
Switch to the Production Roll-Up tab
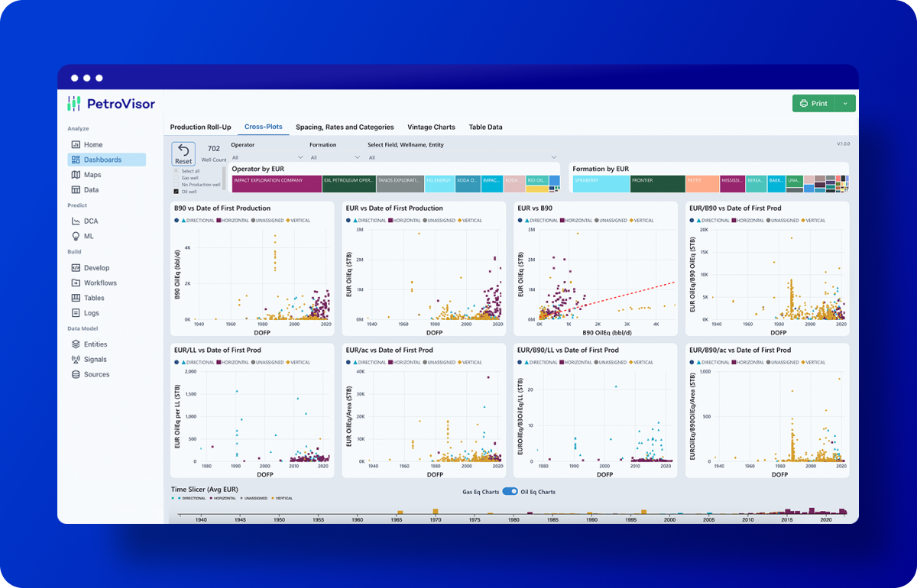(200, 128)
